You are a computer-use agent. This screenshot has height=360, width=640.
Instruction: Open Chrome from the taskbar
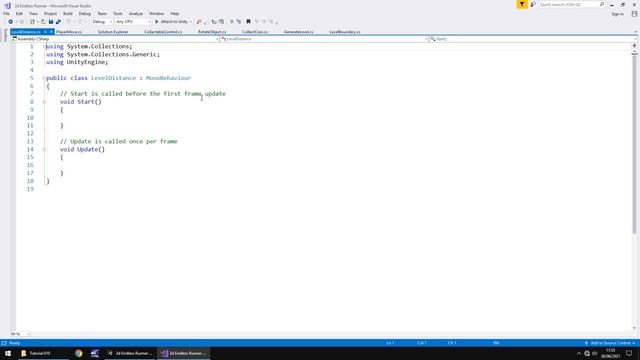79,353
